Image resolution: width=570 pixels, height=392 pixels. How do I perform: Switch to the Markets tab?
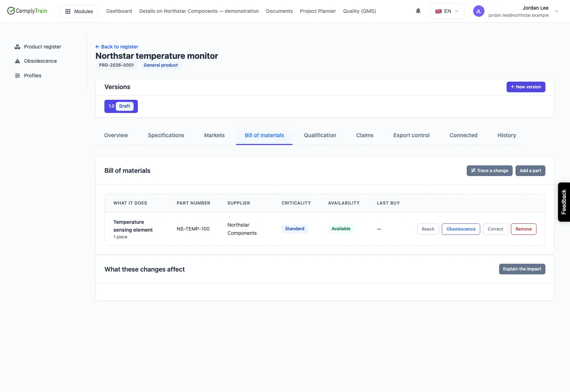[x=214, y=135]
